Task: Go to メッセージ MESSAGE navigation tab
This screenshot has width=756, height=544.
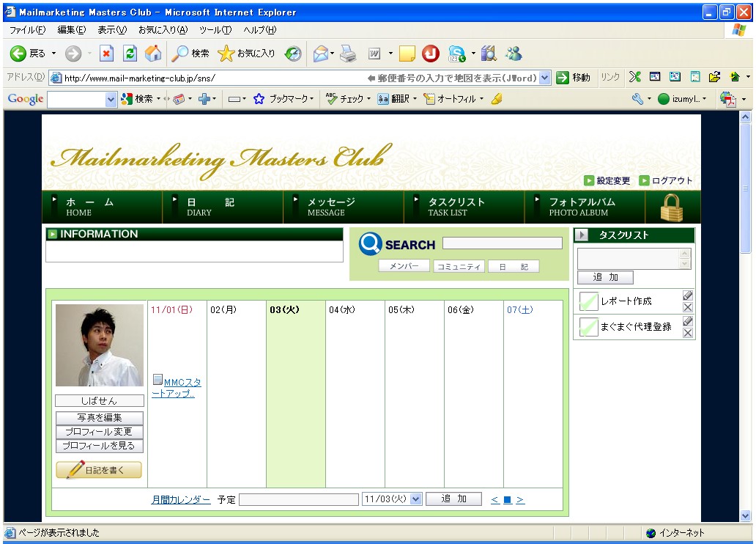Action: point(344,207)
